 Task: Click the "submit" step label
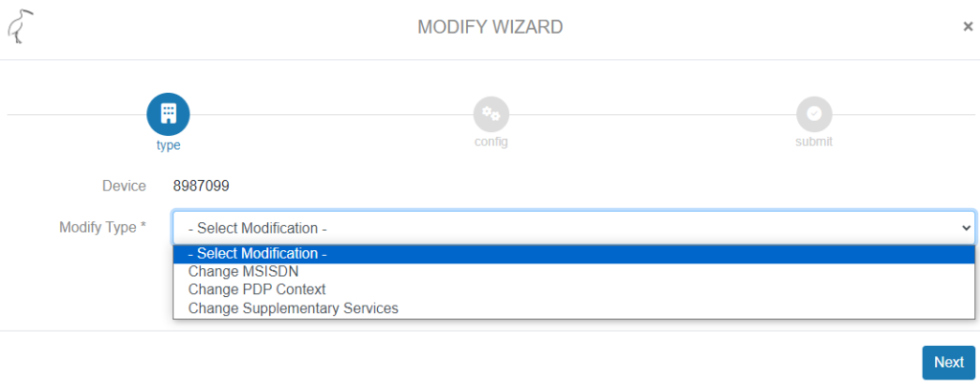click(813, 142)
